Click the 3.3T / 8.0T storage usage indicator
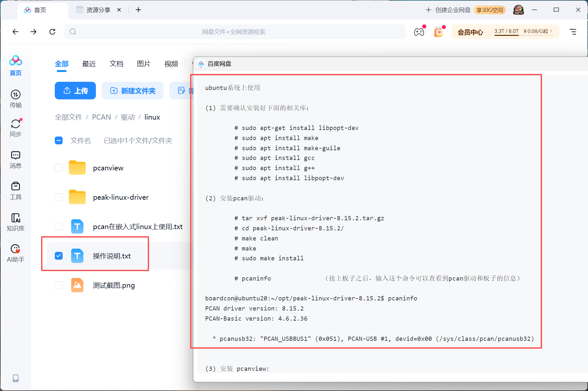This screenshot has height=391, width=588. point(506,31)
